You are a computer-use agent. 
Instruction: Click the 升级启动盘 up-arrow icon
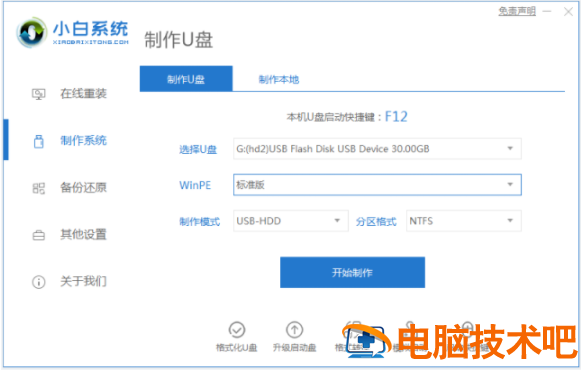295,330
